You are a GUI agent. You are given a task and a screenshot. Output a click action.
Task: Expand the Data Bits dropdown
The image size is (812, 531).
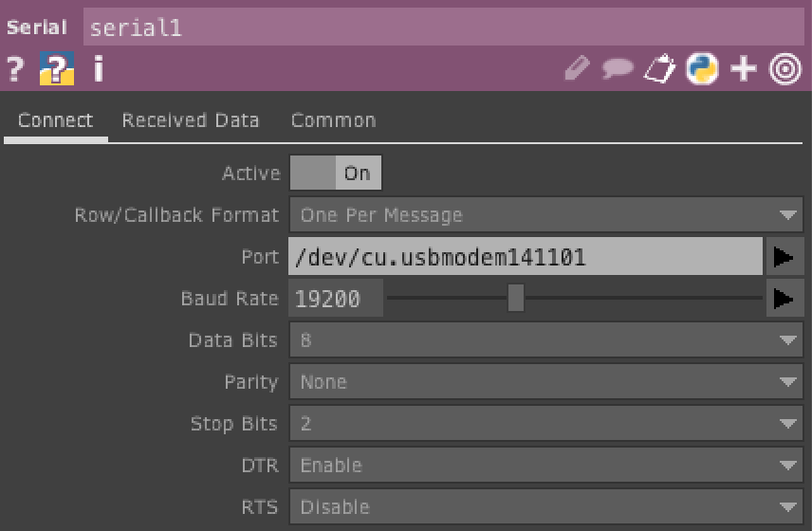click(x=545, y=340)
